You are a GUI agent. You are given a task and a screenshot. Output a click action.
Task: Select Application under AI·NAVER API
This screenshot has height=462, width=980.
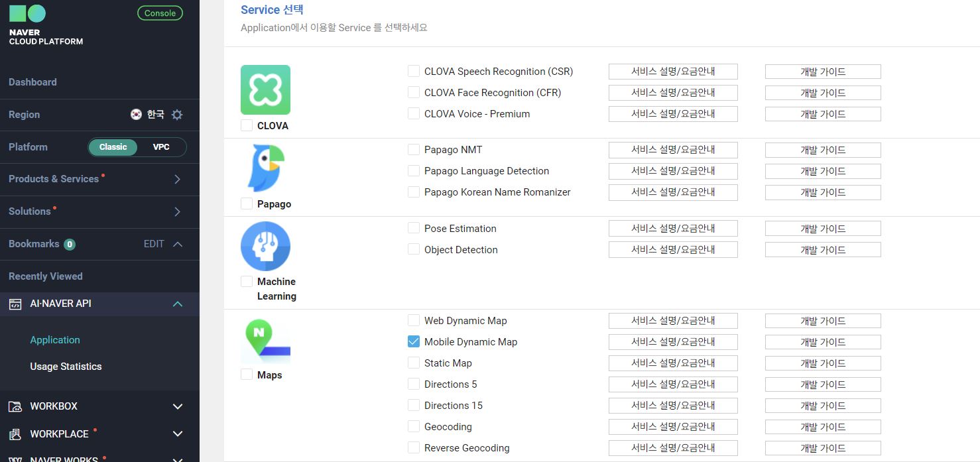pyautogui.click(x=55, y=340)
